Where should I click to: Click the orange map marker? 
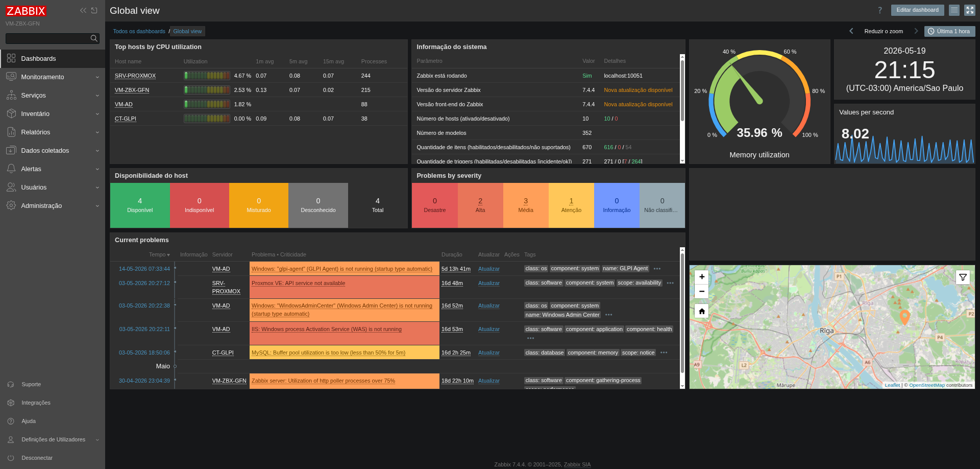(x=904, y=317)
